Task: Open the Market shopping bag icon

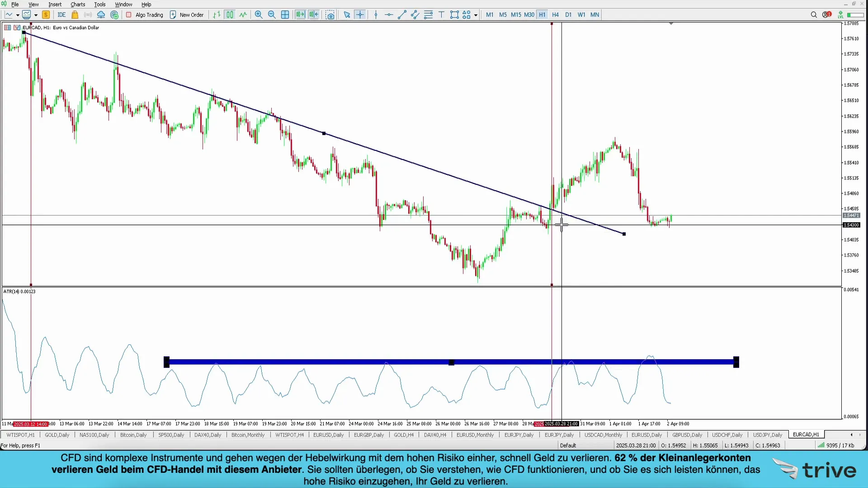Action: [75, 14]
